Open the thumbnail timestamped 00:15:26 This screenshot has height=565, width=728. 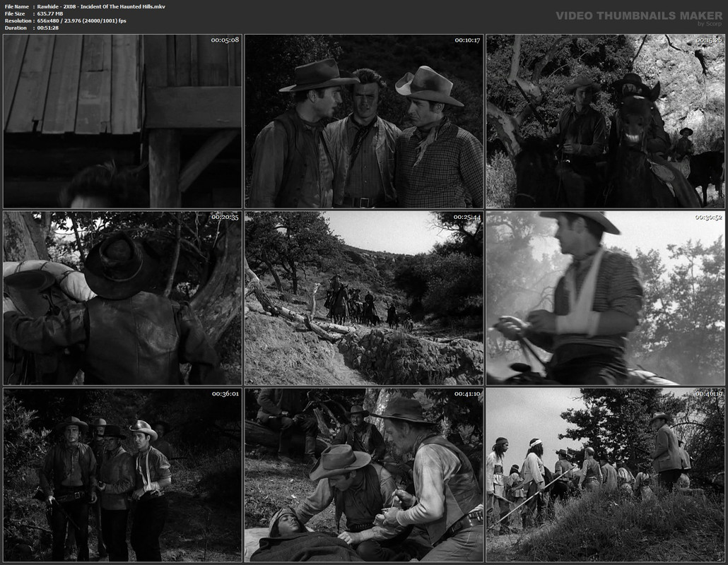pyautogui.click(x=606, y=121)
